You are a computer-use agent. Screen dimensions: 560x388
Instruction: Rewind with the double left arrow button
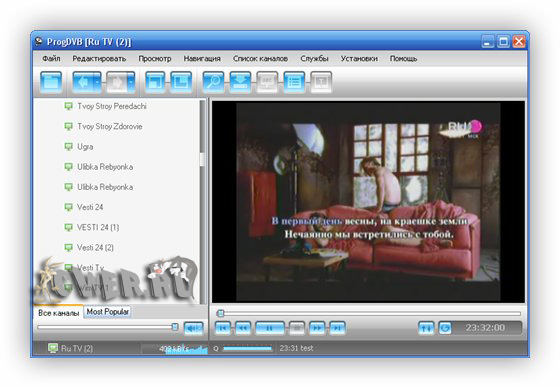243,328
